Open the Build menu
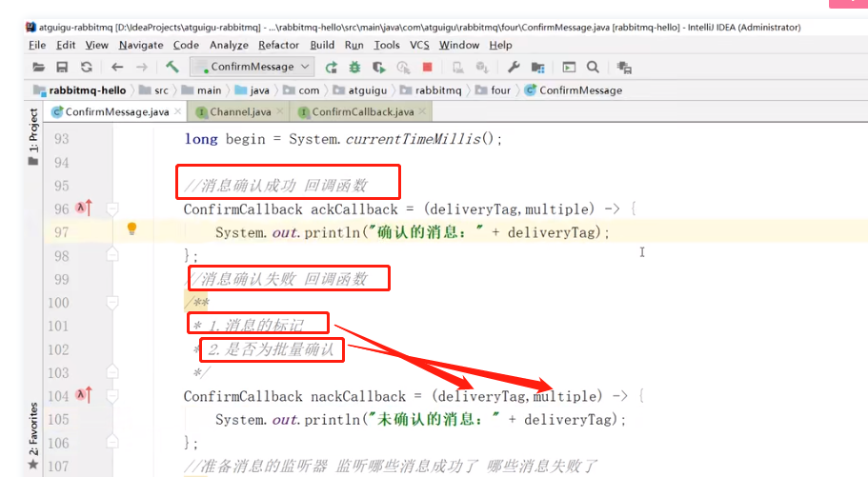868x477 pixels. [x=322, y=45]
